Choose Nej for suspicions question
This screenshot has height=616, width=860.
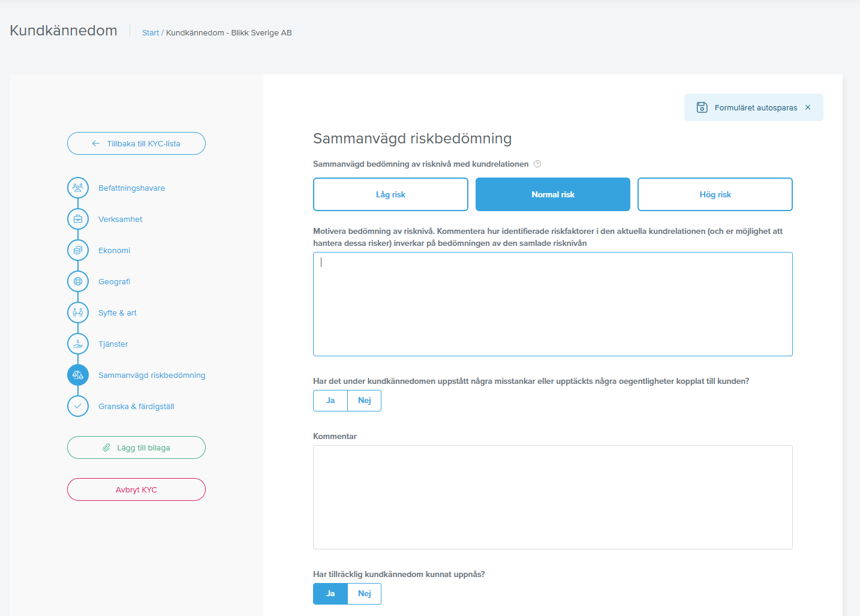tap(365, 401)
